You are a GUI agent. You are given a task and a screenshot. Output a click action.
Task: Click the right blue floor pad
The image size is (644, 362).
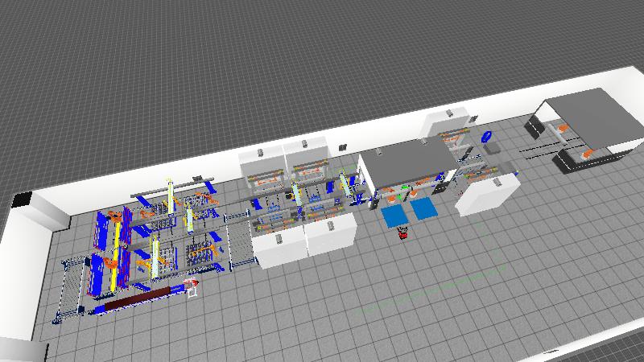[x=423, y=209]
